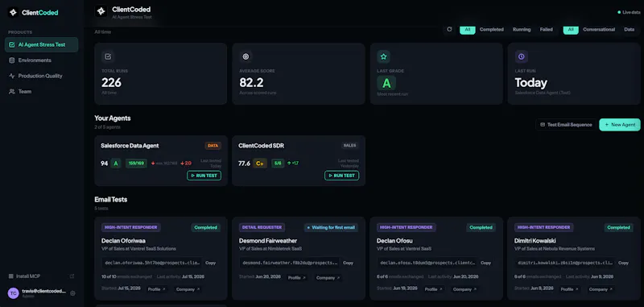Open Declan Oforiwaa's Company link
The width and height of the screenshot is (644, 307).
pos(188,289)
